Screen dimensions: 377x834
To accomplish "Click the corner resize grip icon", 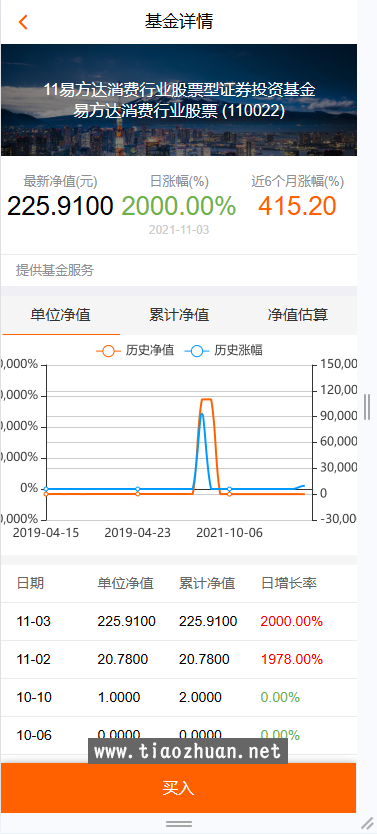I will pyautogui.click(x=368, y=824).
